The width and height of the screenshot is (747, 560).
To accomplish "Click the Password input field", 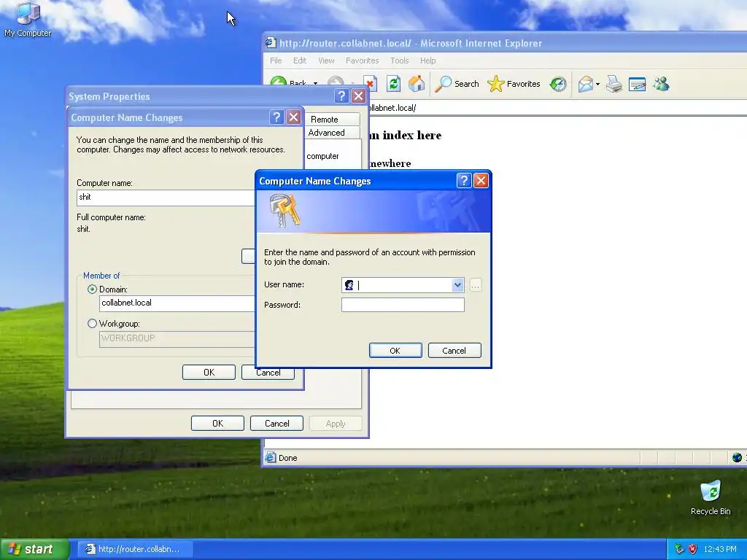I will tap(403, 305).
